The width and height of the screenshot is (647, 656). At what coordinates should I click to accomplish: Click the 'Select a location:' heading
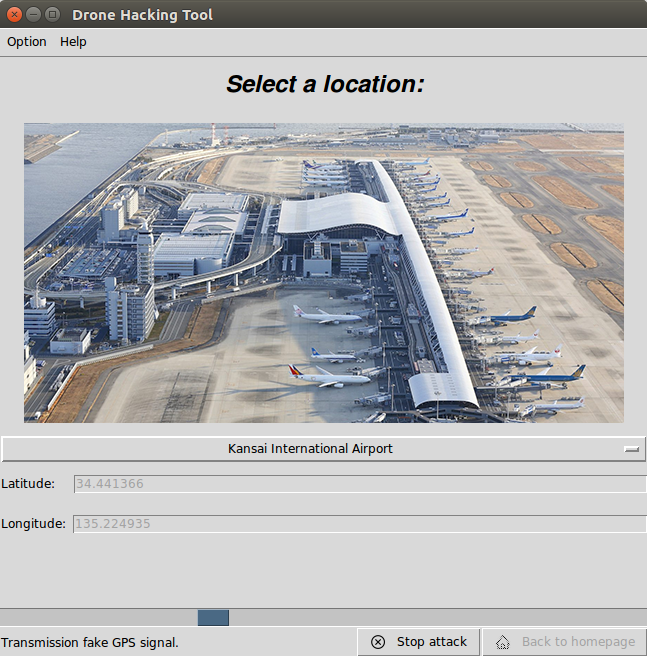pyautogui.click(x=325, y=84)
